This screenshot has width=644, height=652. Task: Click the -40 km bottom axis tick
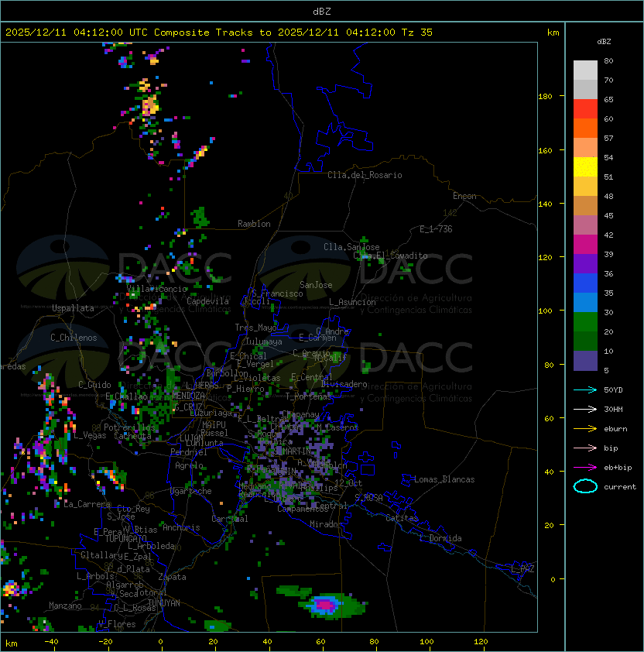[x=51, y=642]
